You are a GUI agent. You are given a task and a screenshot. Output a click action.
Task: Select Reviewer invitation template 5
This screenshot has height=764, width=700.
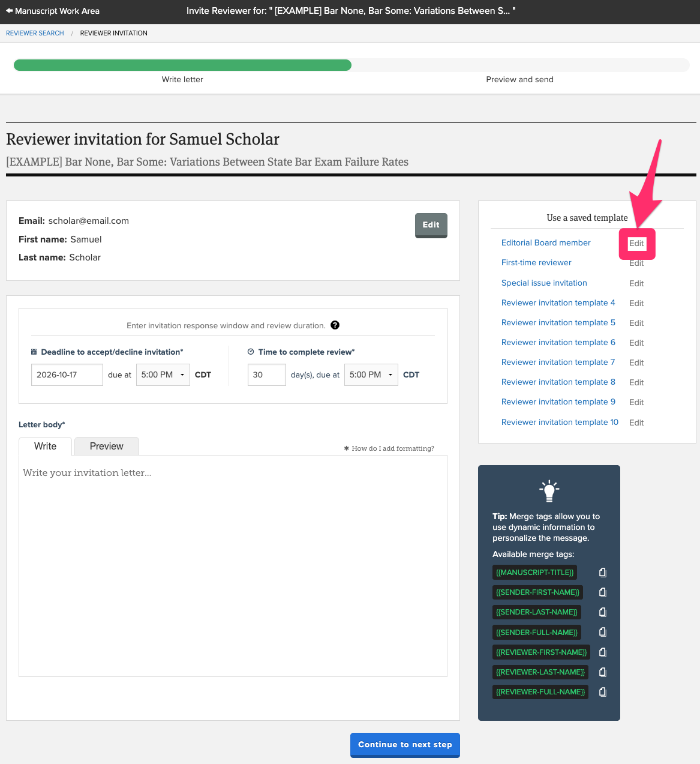click(558, 322)
